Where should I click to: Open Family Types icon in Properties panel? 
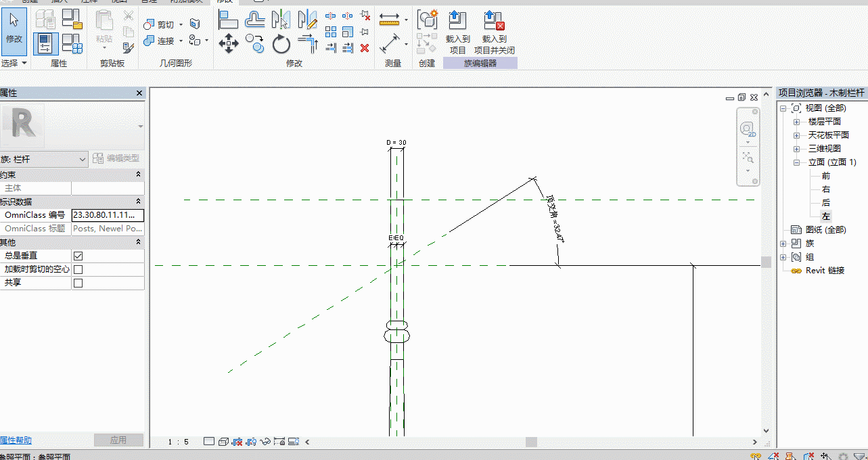[x=72, y=43]
